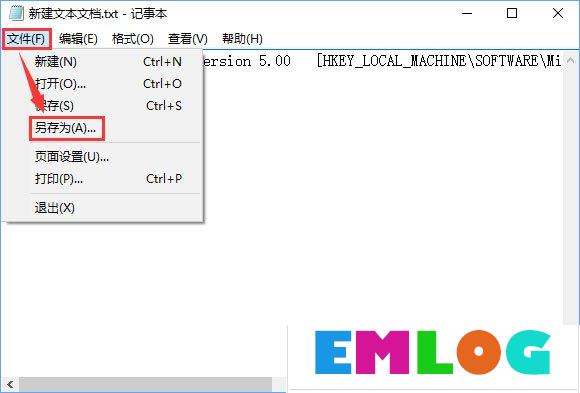Click the horizontal scrollbar left arrow

(x=10, y=384)
